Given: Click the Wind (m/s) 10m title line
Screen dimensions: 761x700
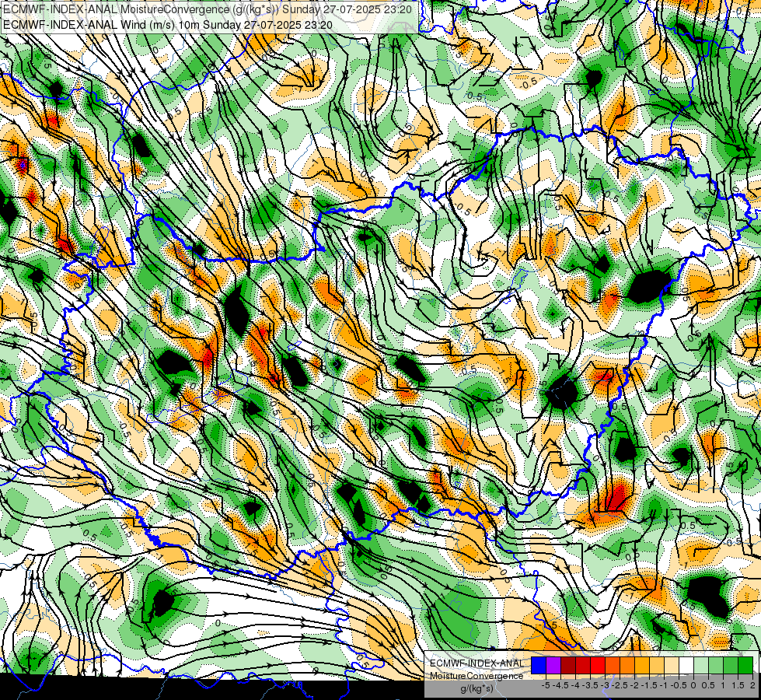Looking at the screenshot, I should [x=167, y=24].
